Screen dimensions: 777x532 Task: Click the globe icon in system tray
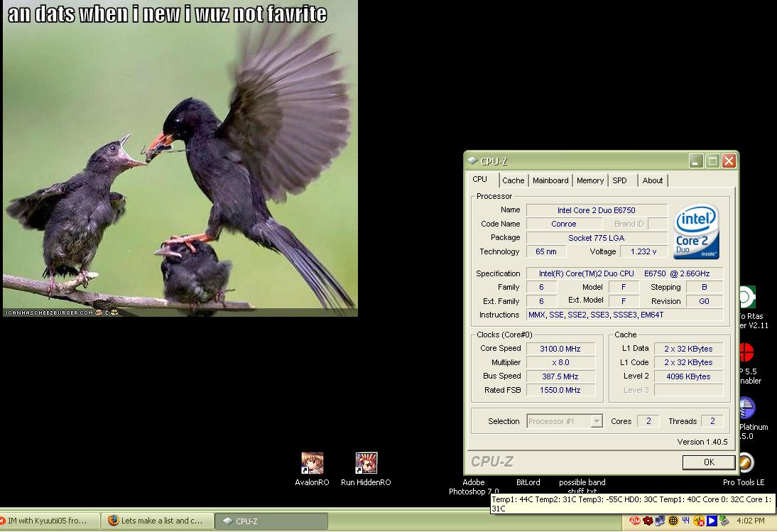[x=673, y=521]
